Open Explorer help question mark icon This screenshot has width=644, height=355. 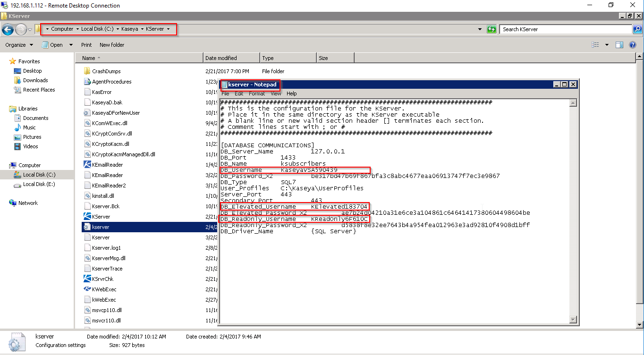633,45
